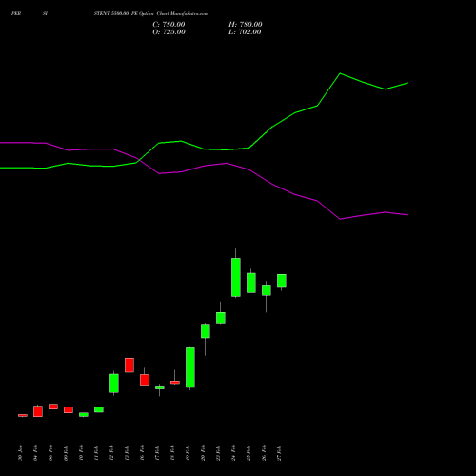Click the last green candle on 27 Feb
The width and height of the screenshot is (476, 476).
pyautogui.click(x=282, y=281)
